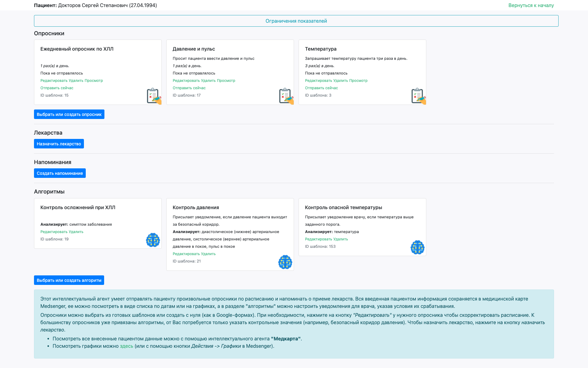This screenshot has width=588, height=368.
Task: Click brain icon on Контроль опасной температуры card
Action: (417, 247)
